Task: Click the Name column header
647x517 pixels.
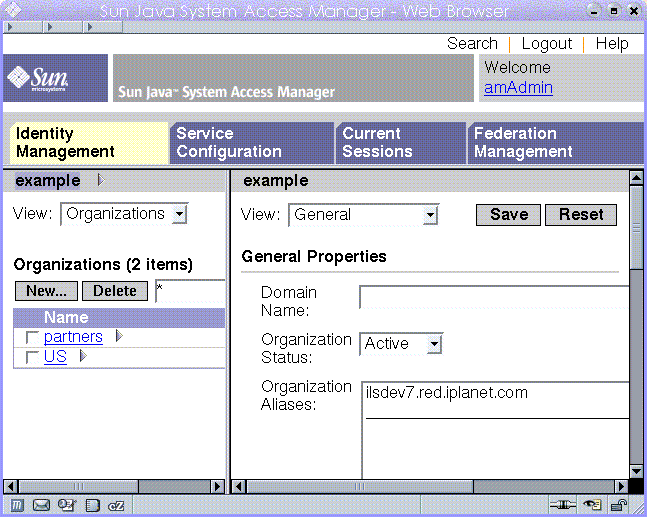Action: 66,317
